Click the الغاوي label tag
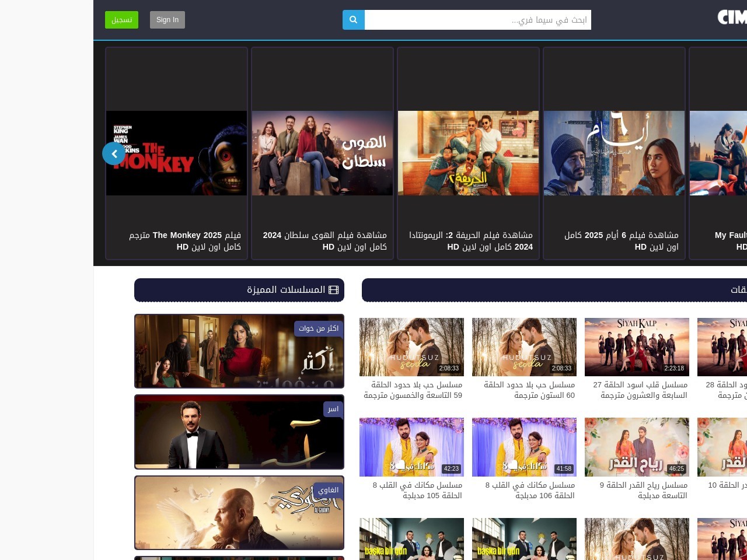Image resolution: width=747 pixels, height=560 pixels. 329,490
